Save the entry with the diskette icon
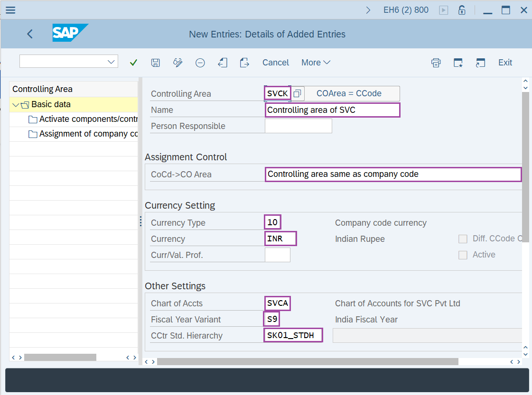Viewport: 532px width, 395px height. 155,63
